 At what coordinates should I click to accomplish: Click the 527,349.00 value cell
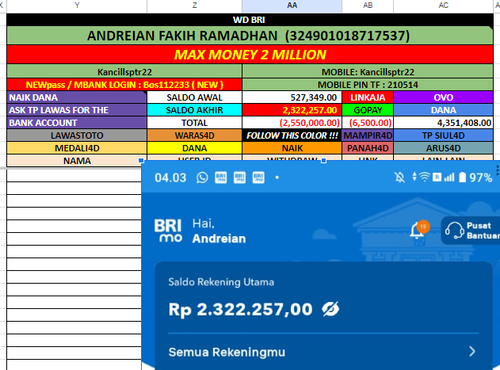[x=292, y=97]
